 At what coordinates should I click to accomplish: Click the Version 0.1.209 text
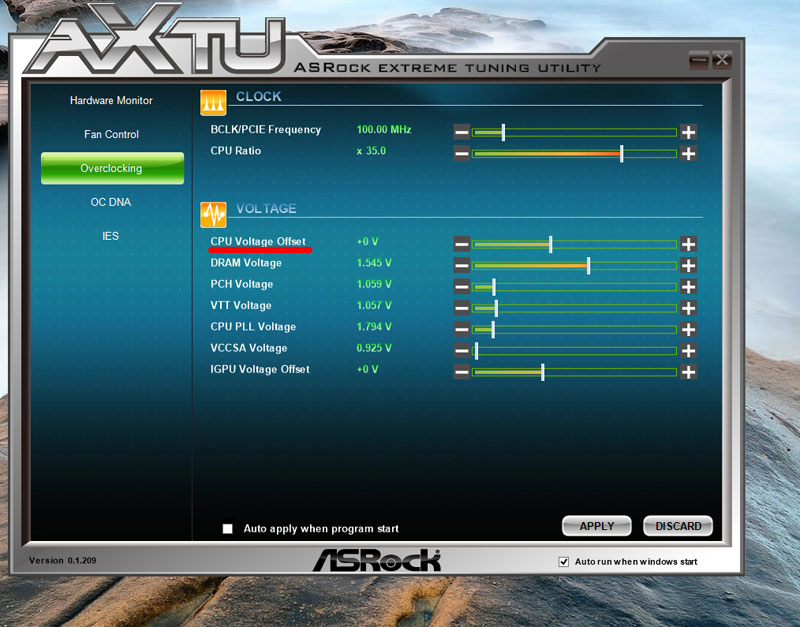click(x=62, y=560)
